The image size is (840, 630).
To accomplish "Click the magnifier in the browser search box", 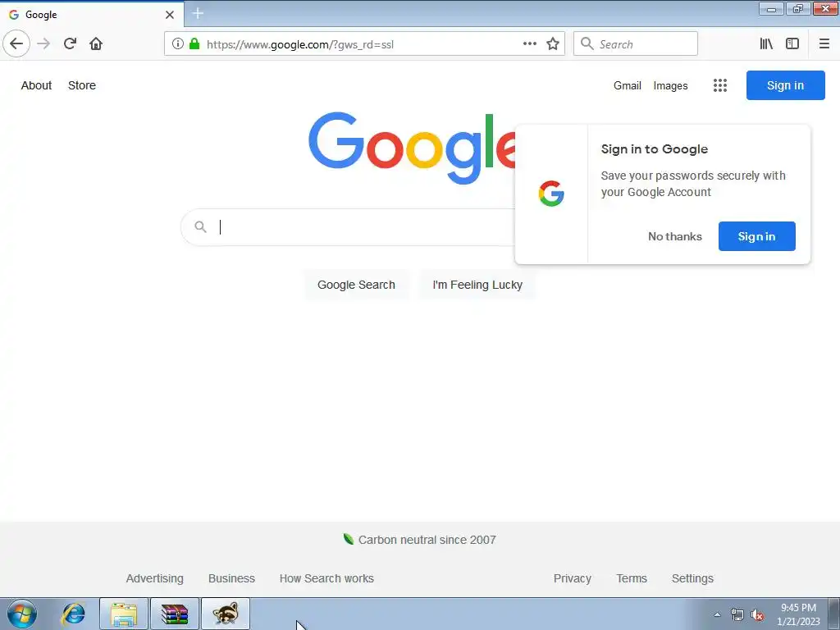I will (587, 44).
